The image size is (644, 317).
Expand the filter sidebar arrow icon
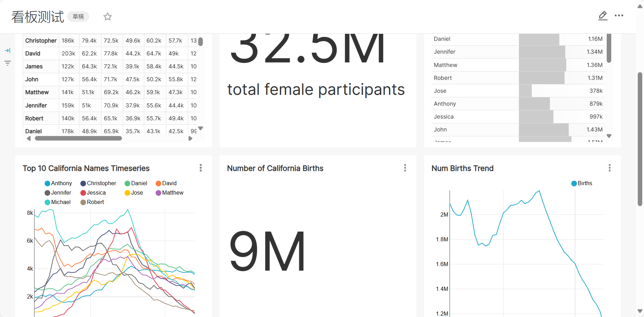point(8,51)
